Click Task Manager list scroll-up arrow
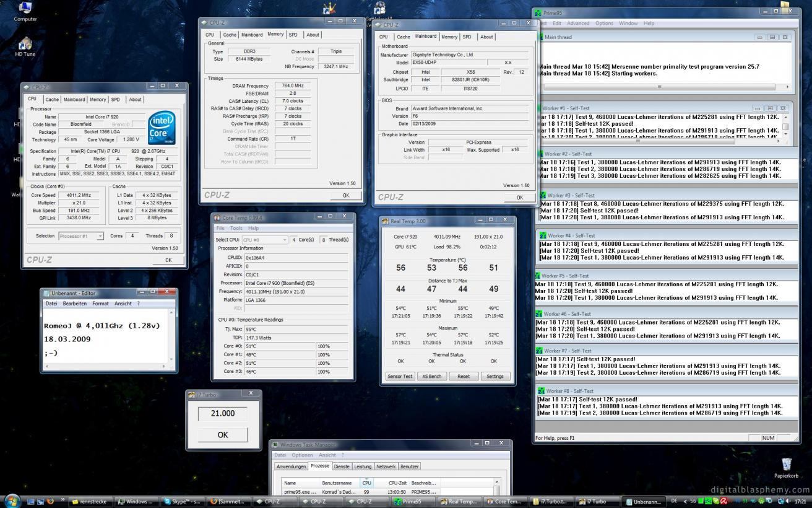The image size is (812, 508). (x=496, y=481)
